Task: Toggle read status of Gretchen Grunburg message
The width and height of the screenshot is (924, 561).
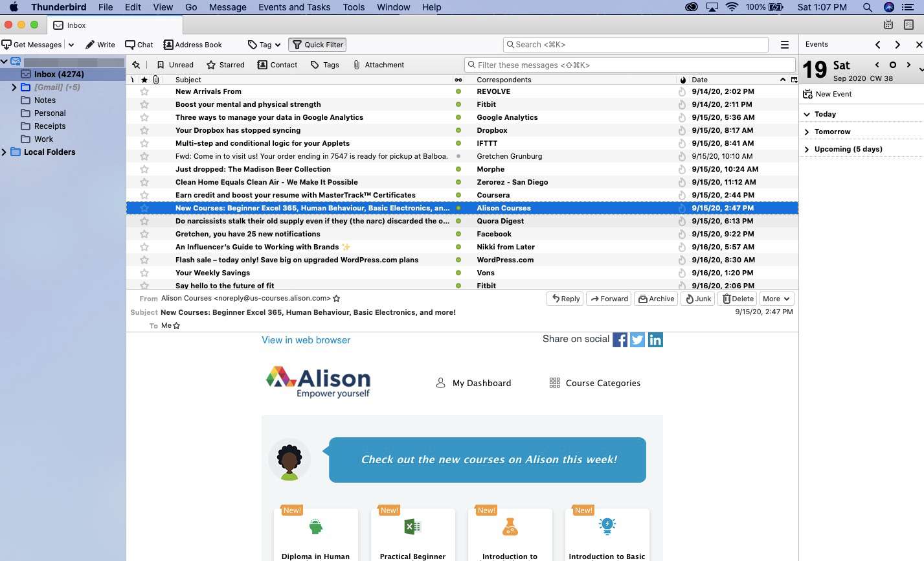Action: point(458,156)
